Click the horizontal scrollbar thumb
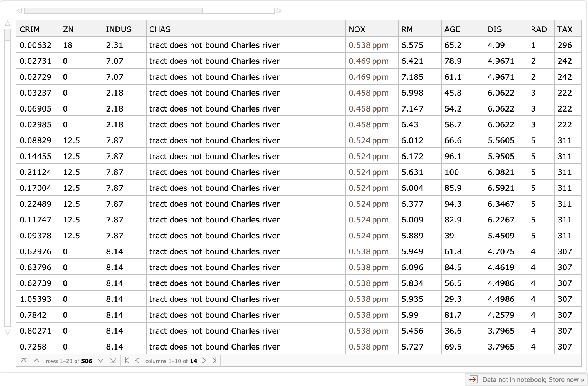 tap(113, 11)
